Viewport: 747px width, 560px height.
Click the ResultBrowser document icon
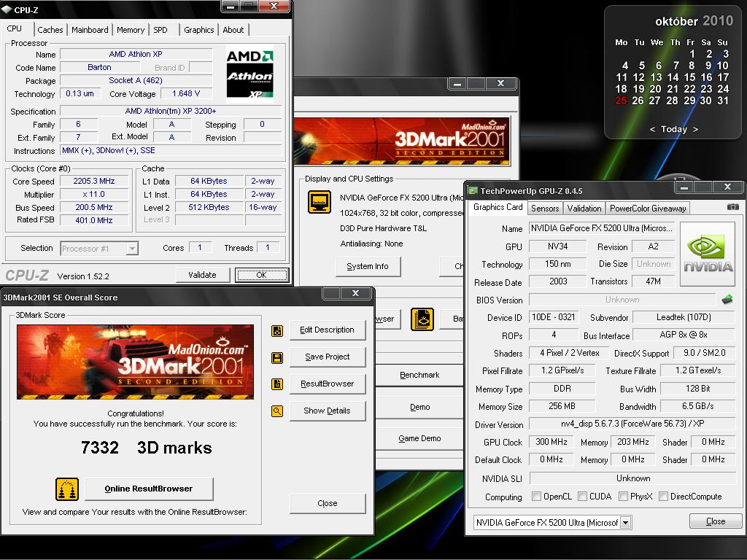coord(276,384)
